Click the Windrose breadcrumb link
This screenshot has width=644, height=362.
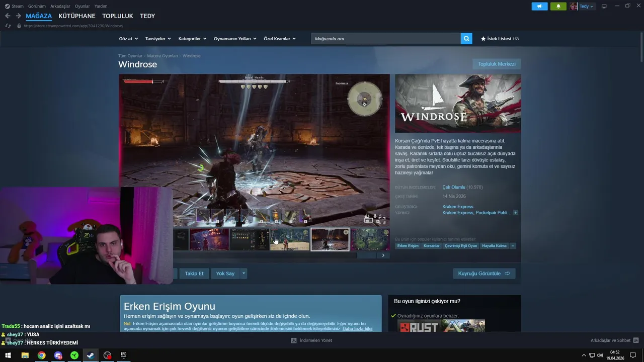(191, 56)
